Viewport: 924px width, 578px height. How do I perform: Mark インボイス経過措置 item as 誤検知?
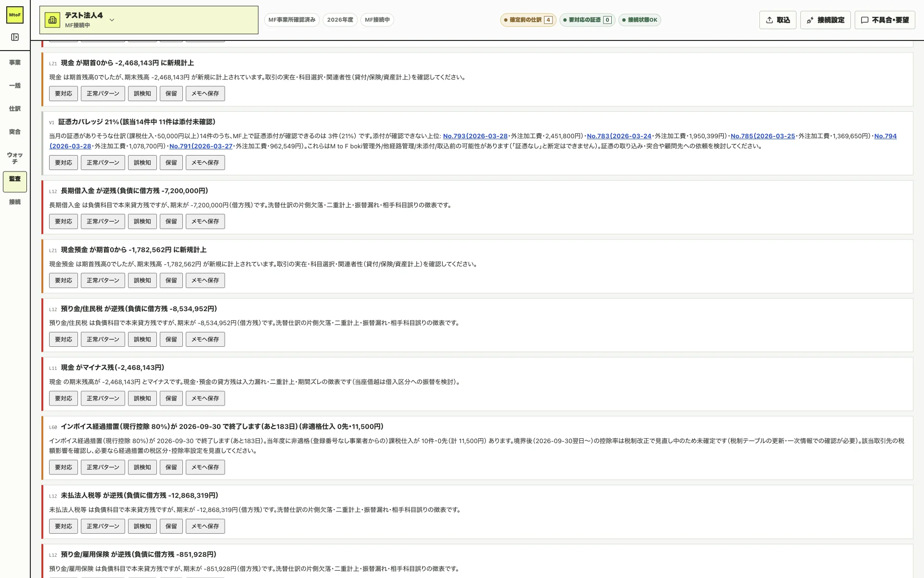click(142, 467)
